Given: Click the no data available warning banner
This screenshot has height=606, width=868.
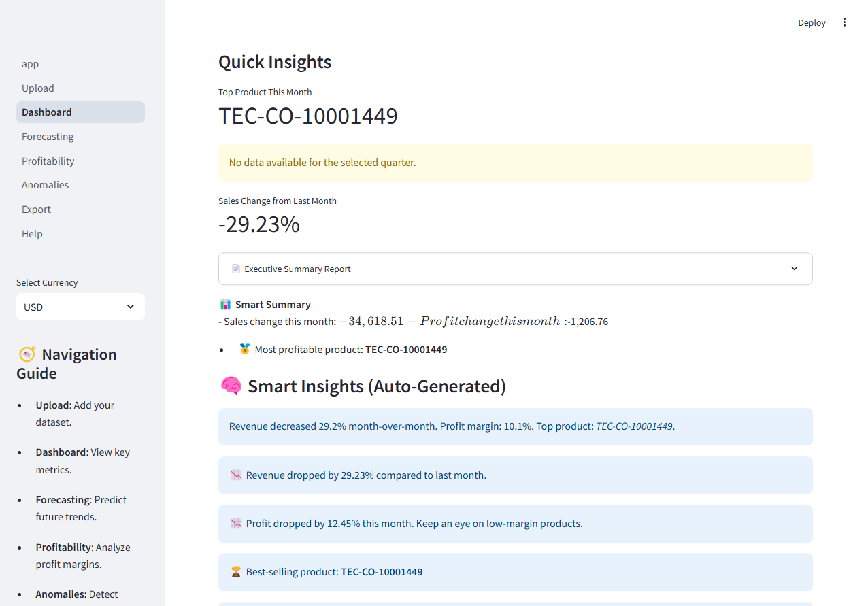Looking at the screenshot, I should pos(515,163).
